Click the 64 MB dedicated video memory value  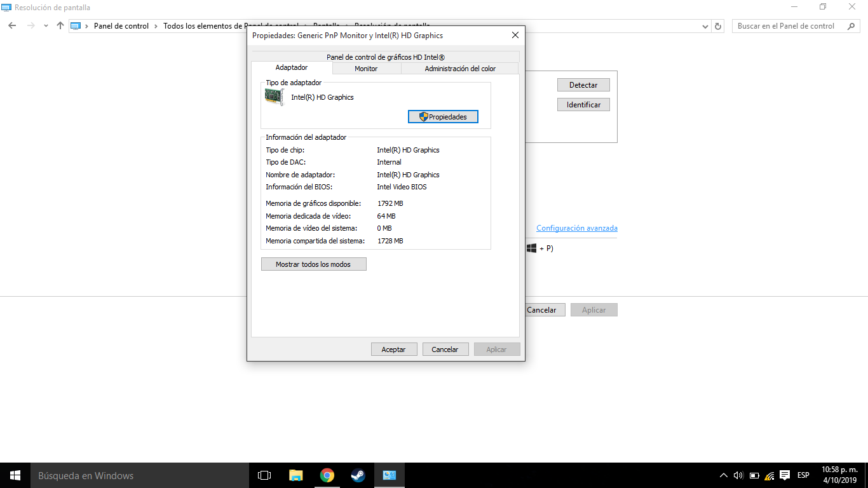click(x=386, y=216)
